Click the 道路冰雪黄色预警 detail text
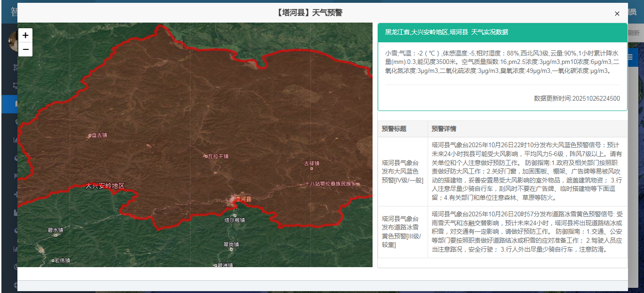This screenshot has width=644, height=293. click(527, 232)
